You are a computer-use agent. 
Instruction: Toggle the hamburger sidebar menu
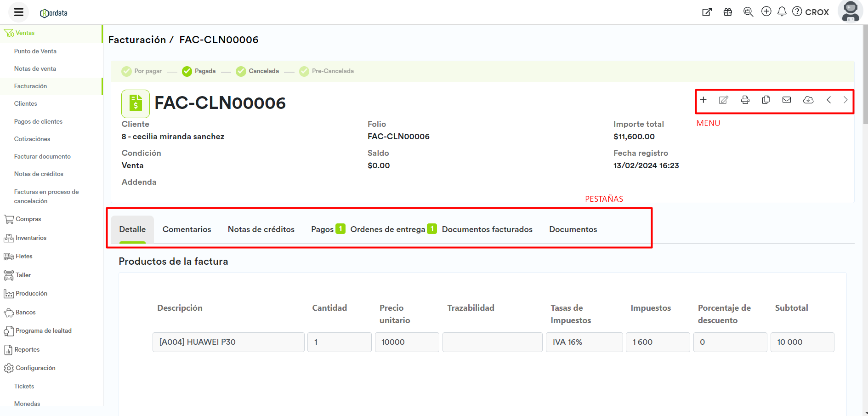point(19,12)
